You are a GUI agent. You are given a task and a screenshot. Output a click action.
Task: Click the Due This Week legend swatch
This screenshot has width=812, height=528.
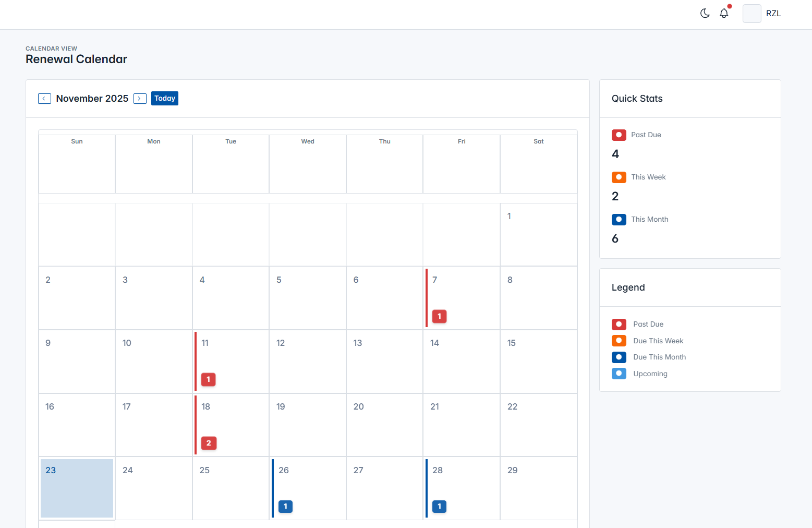(x=619, y=341)
